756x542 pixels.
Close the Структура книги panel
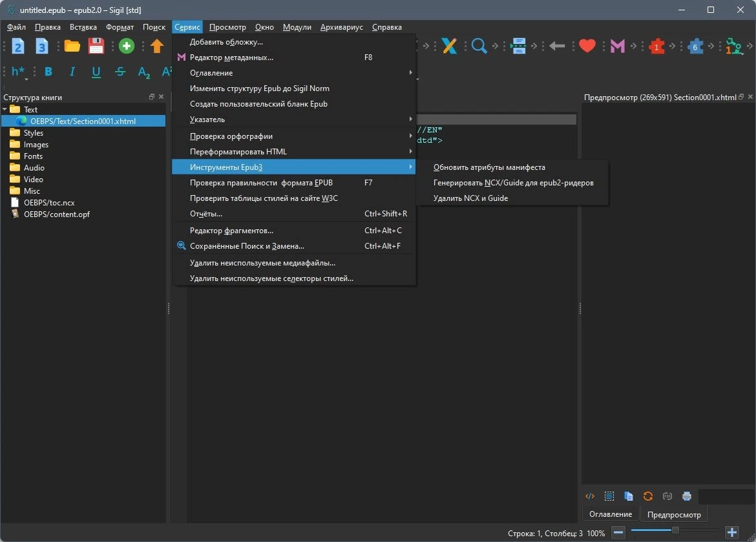click(x=161, y=97)
